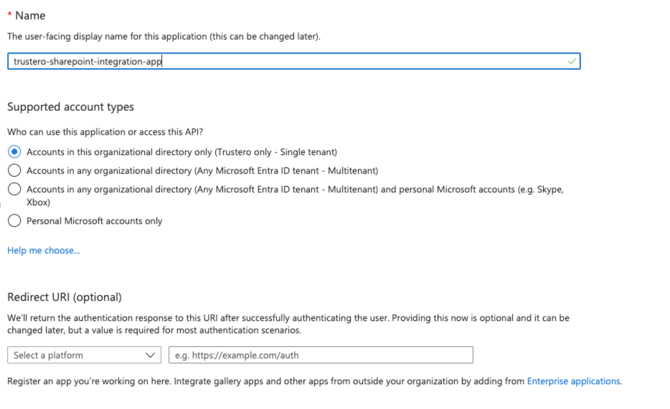Focus the redirect URI example.com/auth input
Image resolution: width=670 pixels, height=409 pixels.
coord(320,355)
